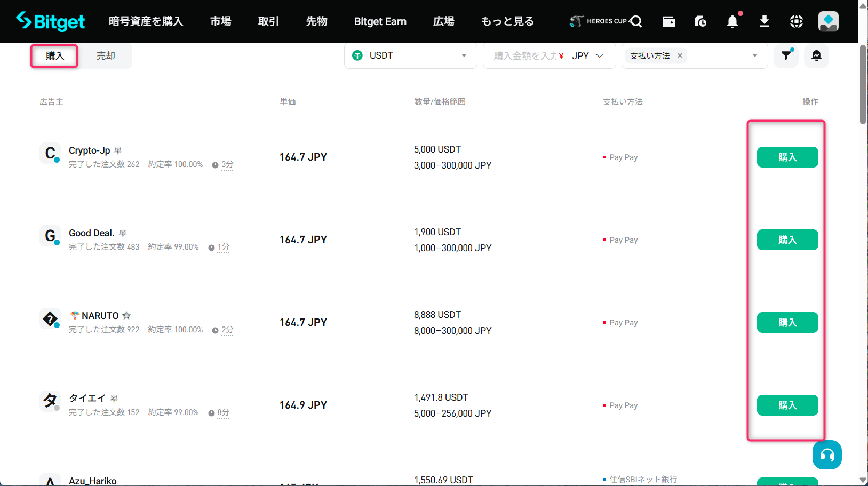
Task: Open the JPY currency selector
Action: coord(587,55)
